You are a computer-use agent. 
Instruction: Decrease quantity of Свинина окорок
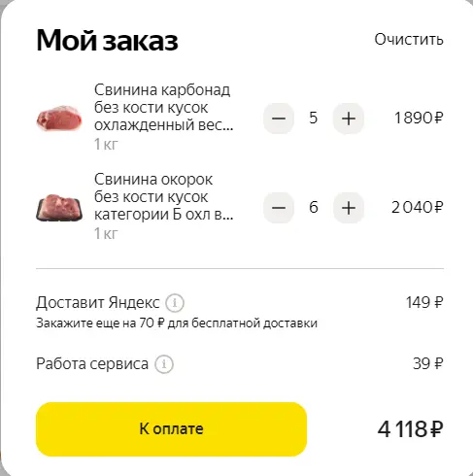pyautogui.click(x=279, y=208)
